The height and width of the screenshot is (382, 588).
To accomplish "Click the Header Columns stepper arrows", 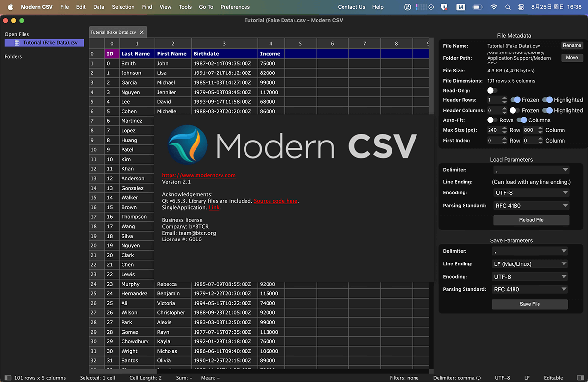I will [x=505, y=110].
